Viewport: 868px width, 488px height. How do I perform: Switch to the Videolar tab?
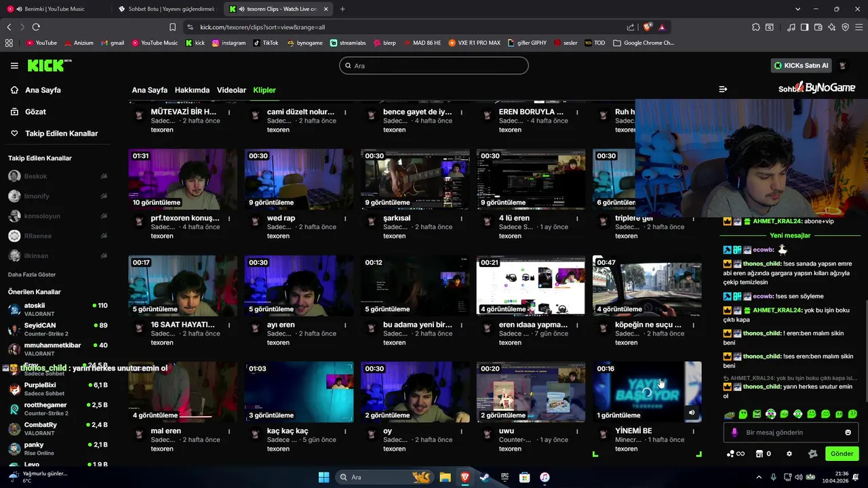pos(231,90)
